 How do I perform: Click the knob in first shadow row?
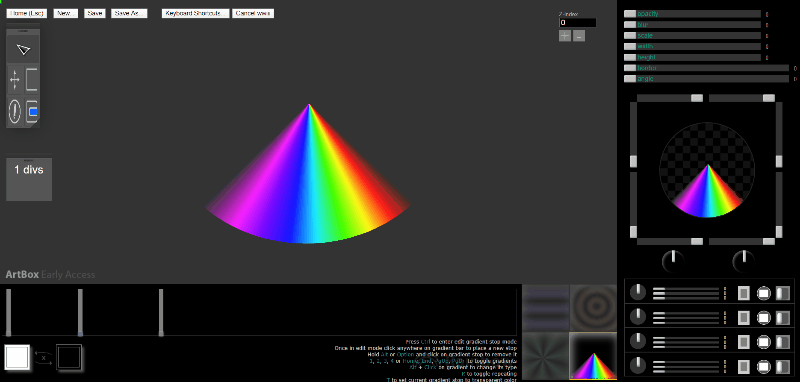point(637,292)
